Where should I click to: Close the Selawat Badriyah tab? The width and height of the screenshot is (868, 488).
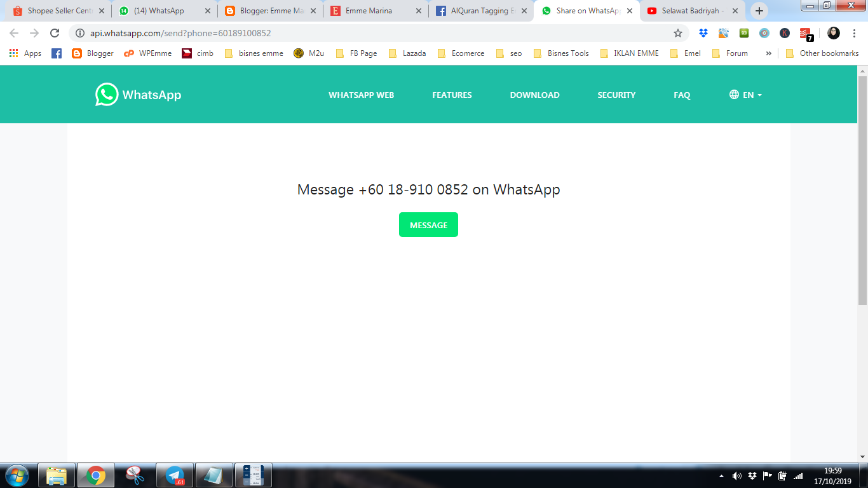735,11
